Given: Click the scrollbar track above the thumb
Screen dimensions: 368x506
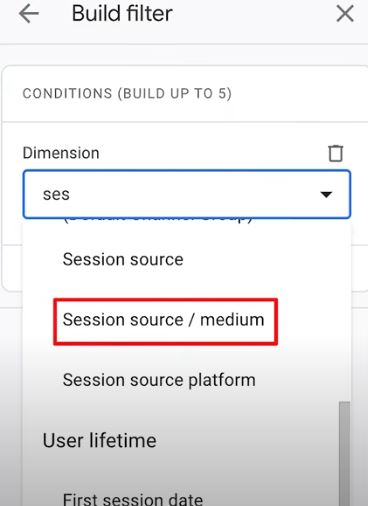Looking at the screenshot, I should click(x=344, y=310).
